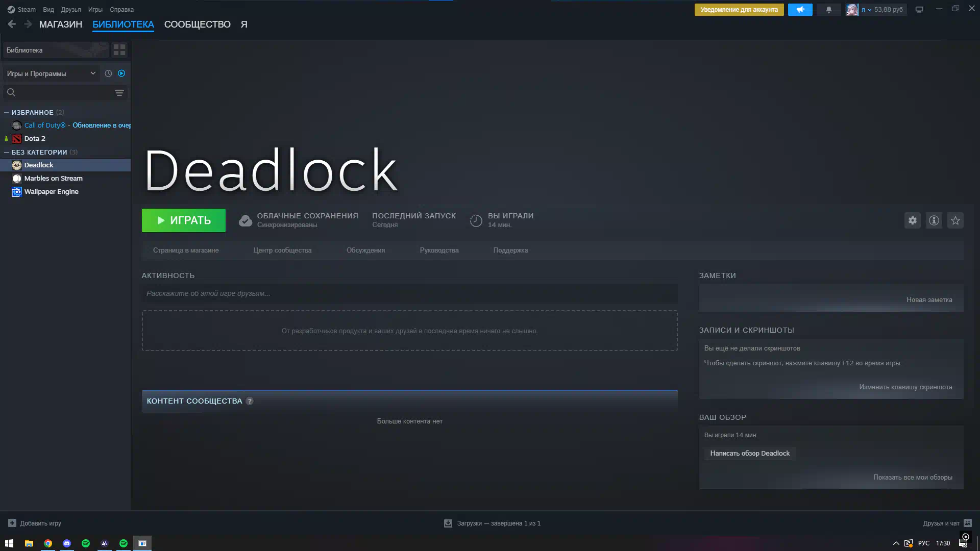This screenshot has height=551, width=980.
Task: Select Wallpaper Engine in library
Action: click(x=65, y=192)
